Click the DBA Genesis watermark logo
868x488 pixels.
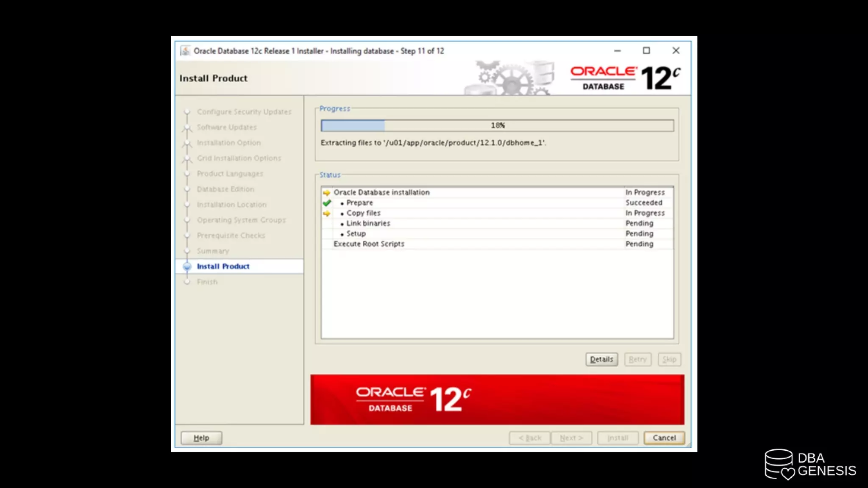(810, 464)
